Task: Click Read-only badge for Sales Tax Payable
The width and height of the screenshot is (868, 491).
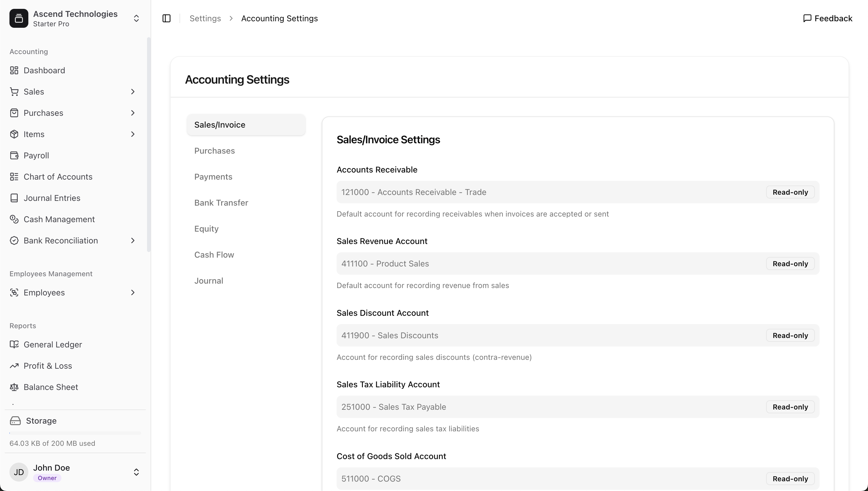Action: click(790, 407)
